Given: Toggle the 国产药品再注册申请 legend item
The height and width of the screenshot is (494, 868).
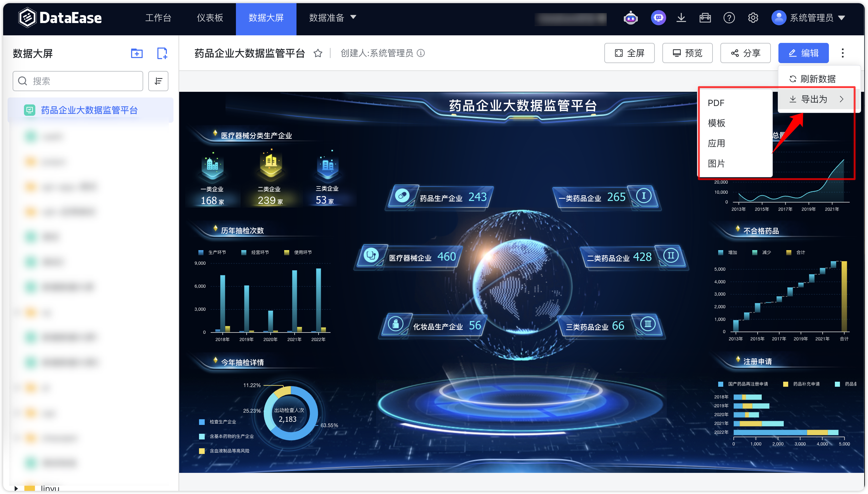Looking at the screenshot, I should tap(743, 384).
